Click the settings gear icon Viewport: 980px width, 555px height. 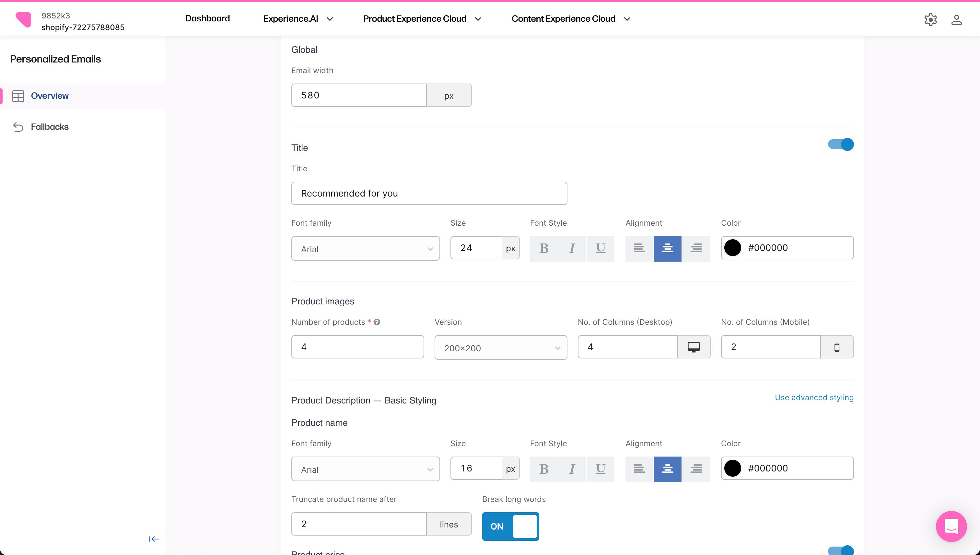(x=930, y=19)
